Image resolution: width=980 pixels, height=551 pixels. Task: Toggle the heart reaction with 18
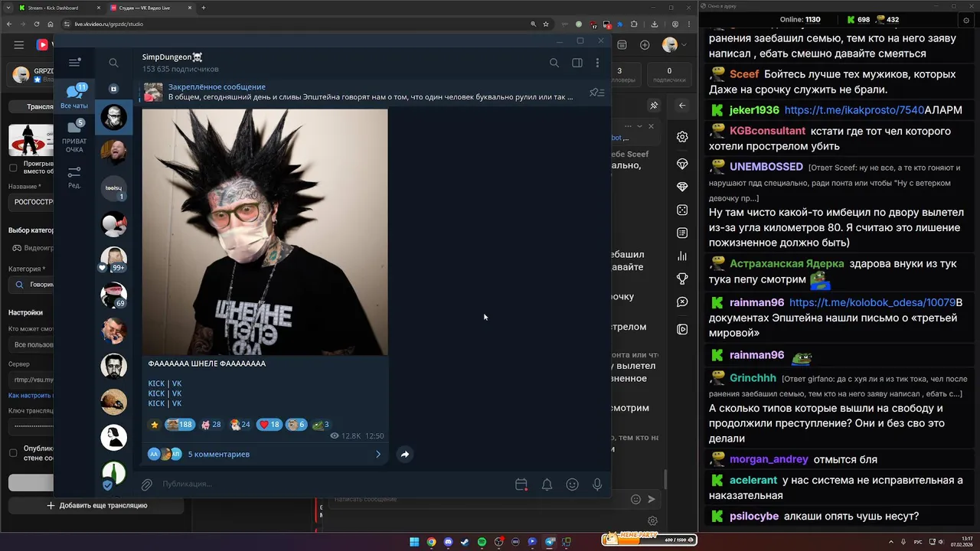pos(269,425)
